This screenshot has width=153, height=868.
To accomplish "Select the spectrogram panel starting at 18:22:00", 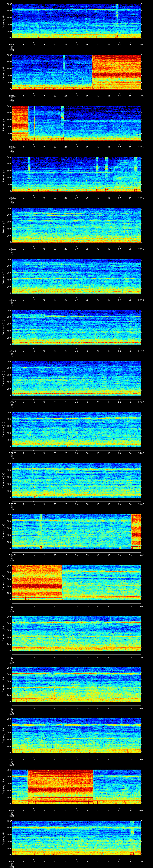I will [77, 429].
